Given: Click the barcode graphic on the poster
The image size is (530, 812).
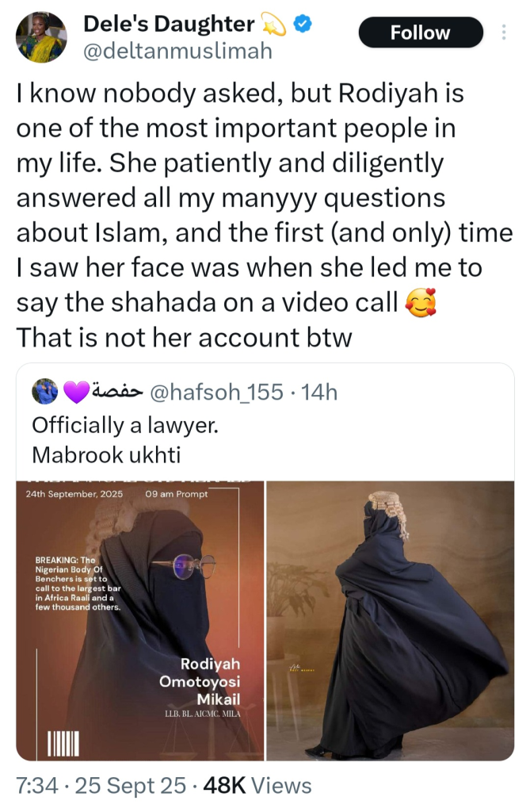Looking at the screenshot, I should (63, 744).
